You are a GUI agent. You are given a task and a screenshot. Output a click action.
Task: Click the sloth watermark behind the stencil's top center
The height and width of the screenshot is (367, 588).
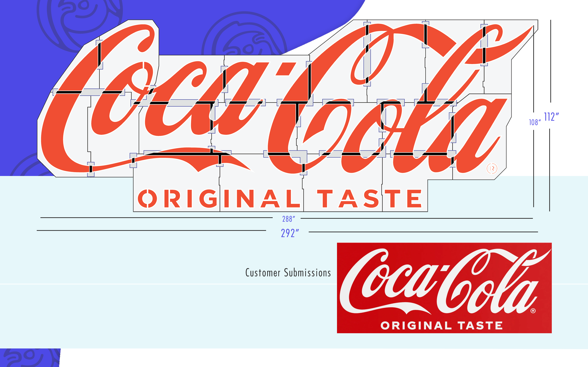point(244,34)
